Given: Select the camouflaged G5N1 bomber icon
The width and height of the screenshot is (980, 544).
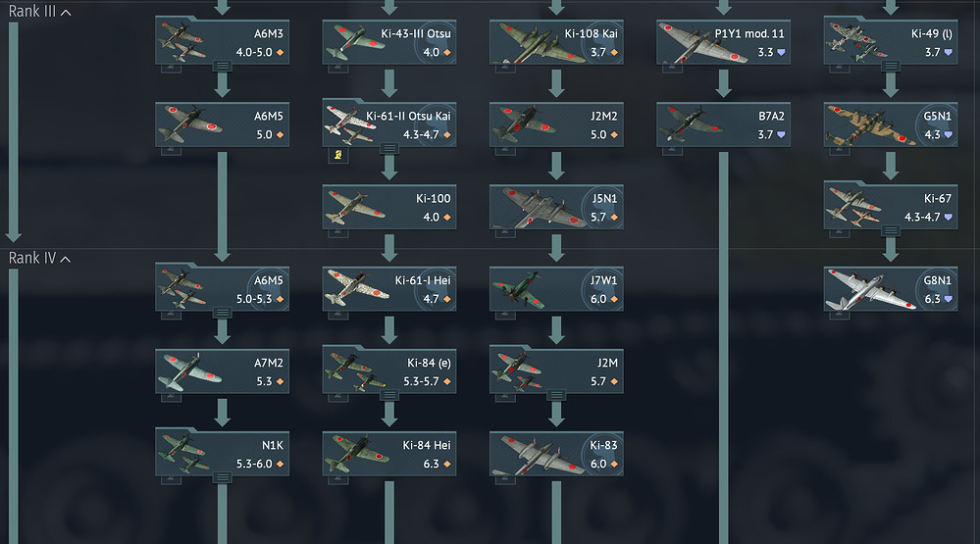Looking at the screenshot, I should click(869, 124).
